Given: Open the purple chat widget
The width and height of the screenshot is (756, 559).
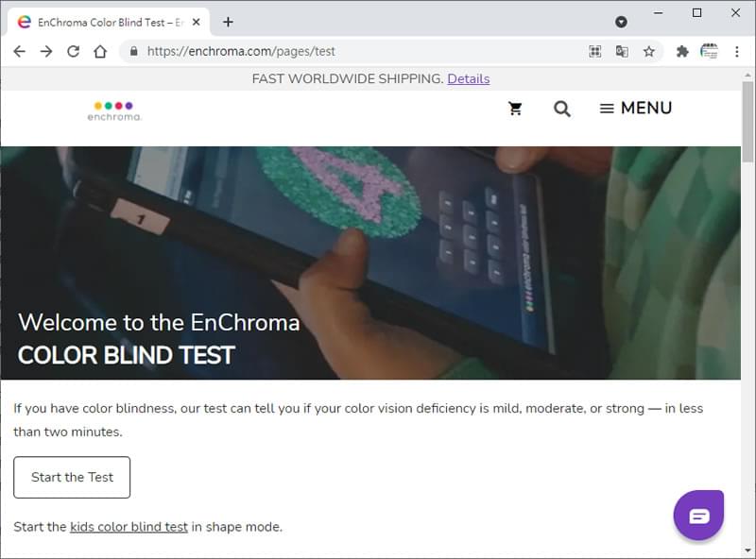Looking at the screenshot, I should (698, 516).
